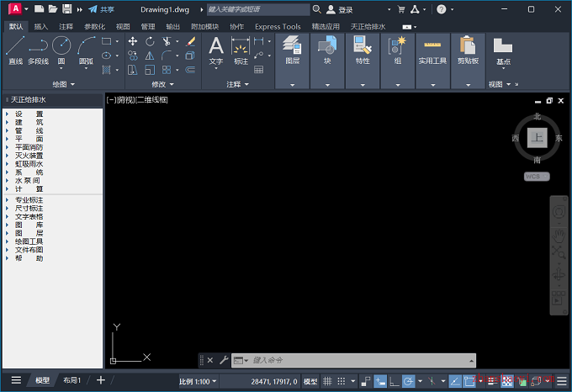Click the 实用工具 (Utilities) ruler icon
The height and width of the screenshot is (392, 572).
click(x=432, y=50)
